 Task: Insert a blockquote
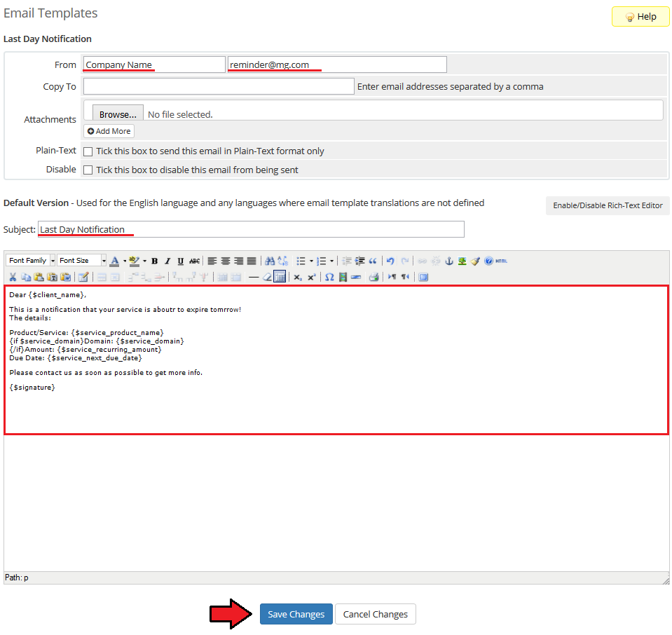pos(373,261)
